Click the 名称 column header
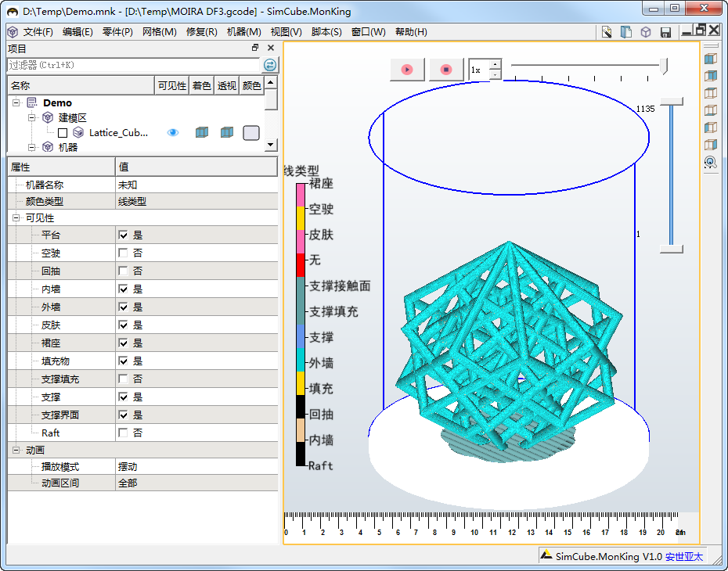The height and width of the screenshot is (571, 728). (81, 86)
